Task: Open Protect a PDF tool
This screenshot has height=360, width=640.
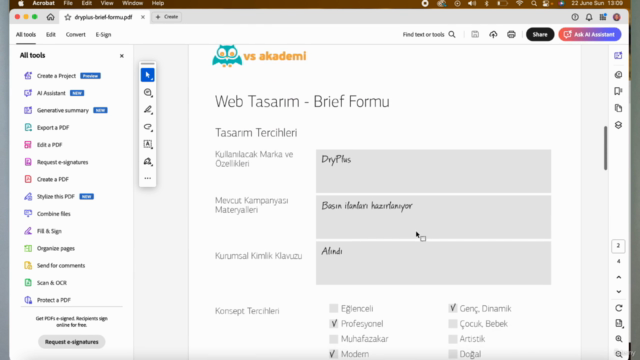Action: tap(53, 300)
